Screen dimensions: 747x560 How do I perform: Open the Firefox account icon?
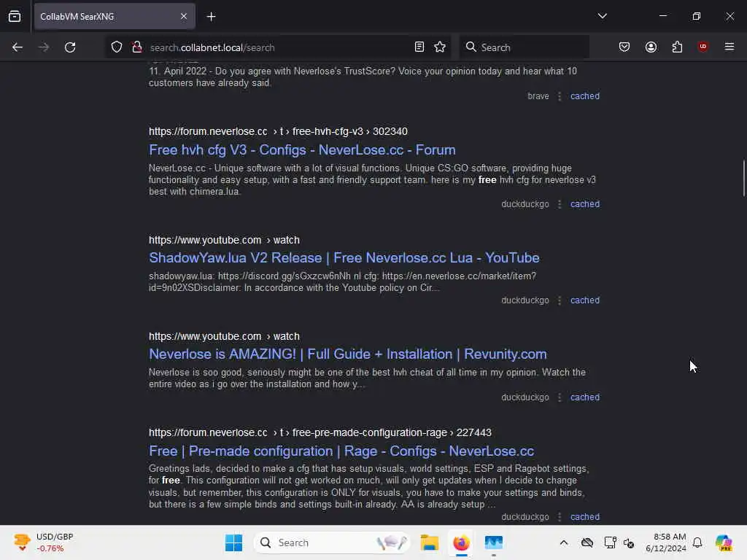651,47
